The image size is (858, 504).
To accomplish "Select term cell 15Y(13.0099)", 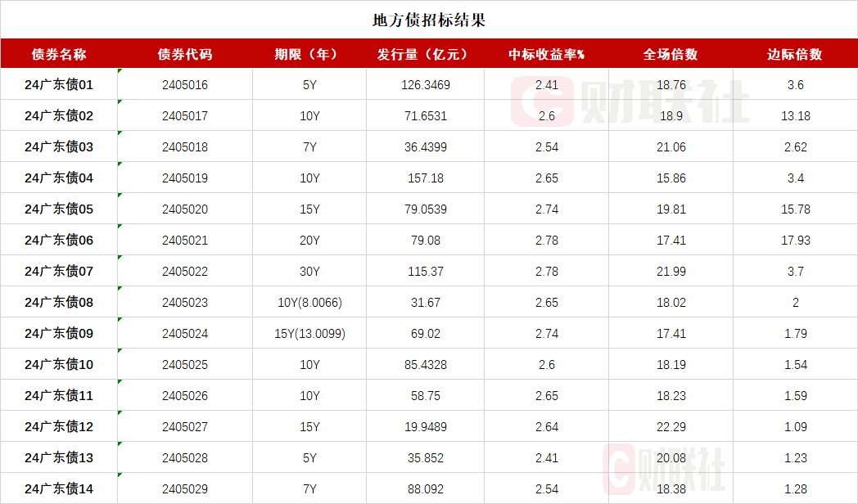I will [x=309, y=334].
